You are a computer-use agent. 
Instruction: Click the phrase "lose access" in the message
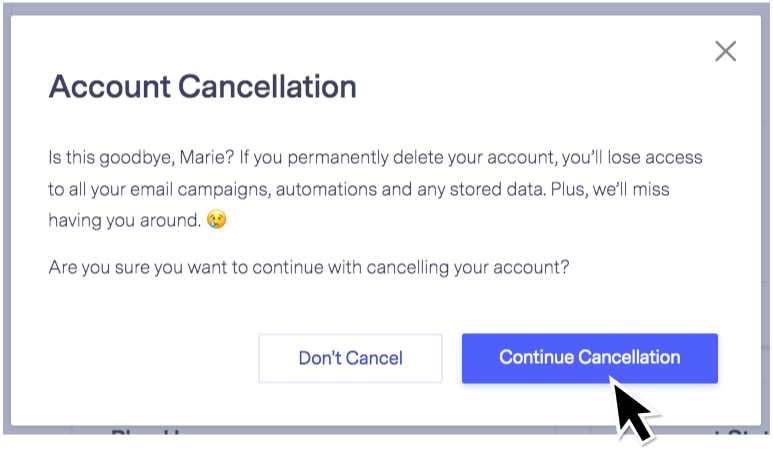click(x=655, y=157)
